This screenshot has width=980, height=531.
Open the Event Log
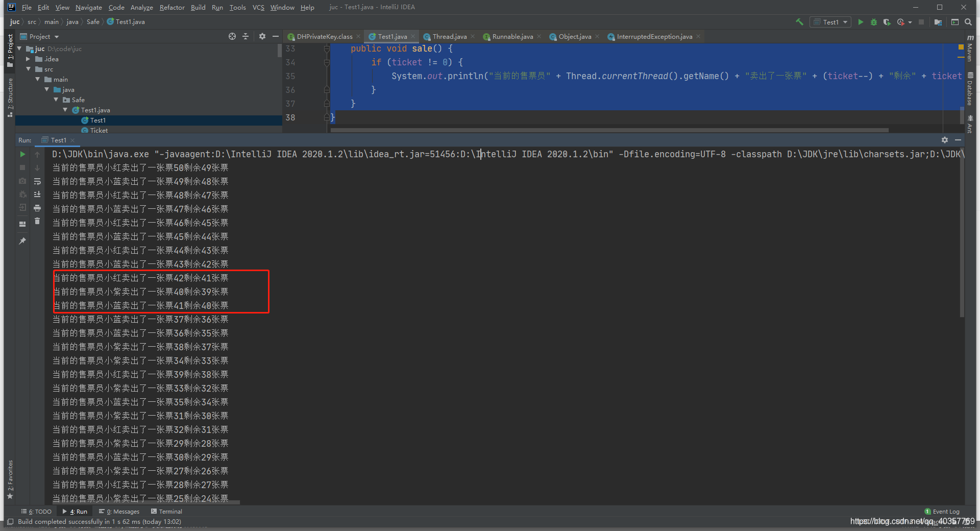tap(942, 511)
